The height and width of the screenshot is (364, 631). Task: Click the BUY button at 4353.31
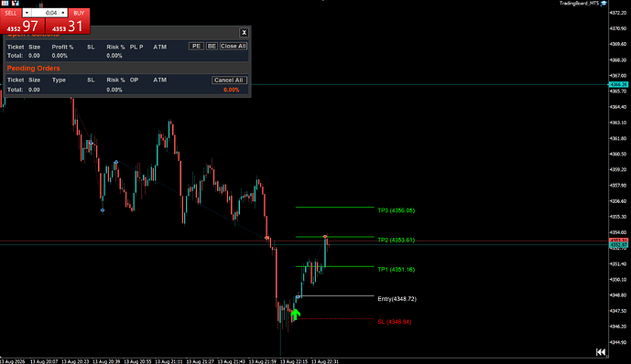tap(68, 27)
